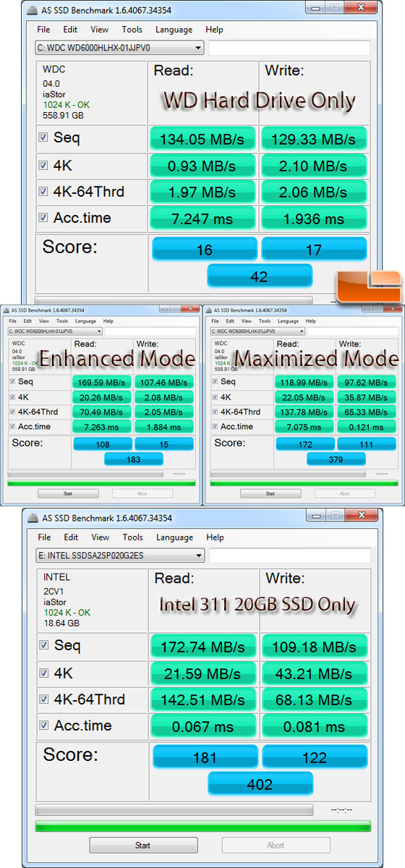Viewport: 405px width, 868px height.
Task: Click Abort in the Intel SSD window
Action: click(276, 845)
